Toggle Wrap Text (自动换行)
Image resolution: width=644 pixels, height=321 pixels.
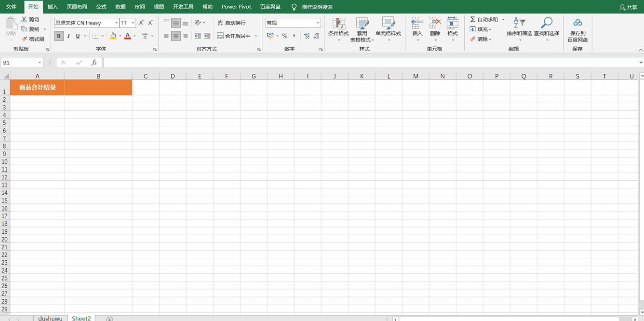click(231, 23)
